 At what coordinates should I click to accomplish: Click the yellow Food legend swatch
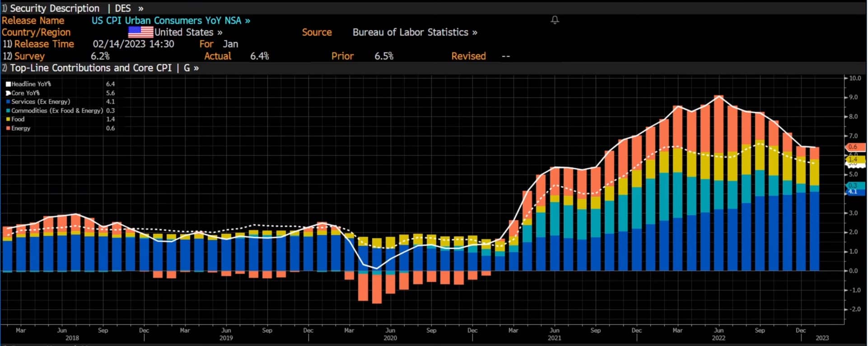pyautogui.click(x=8, y=119)
